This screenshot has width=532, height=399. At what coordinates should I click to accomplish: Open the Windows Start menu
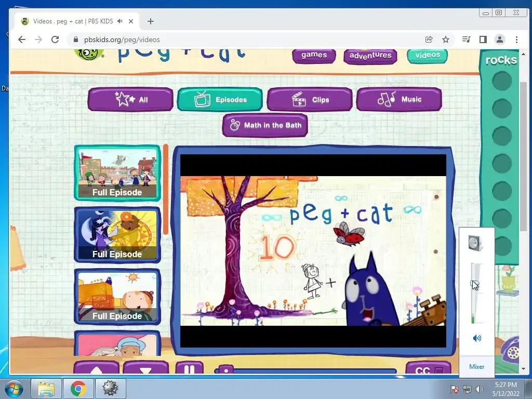coord(14,389)
